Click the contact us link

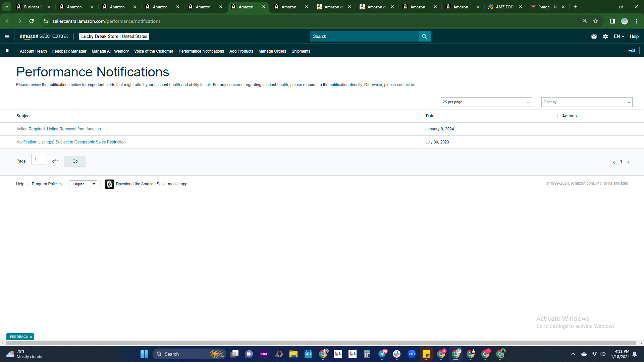[x=406, y=85]
